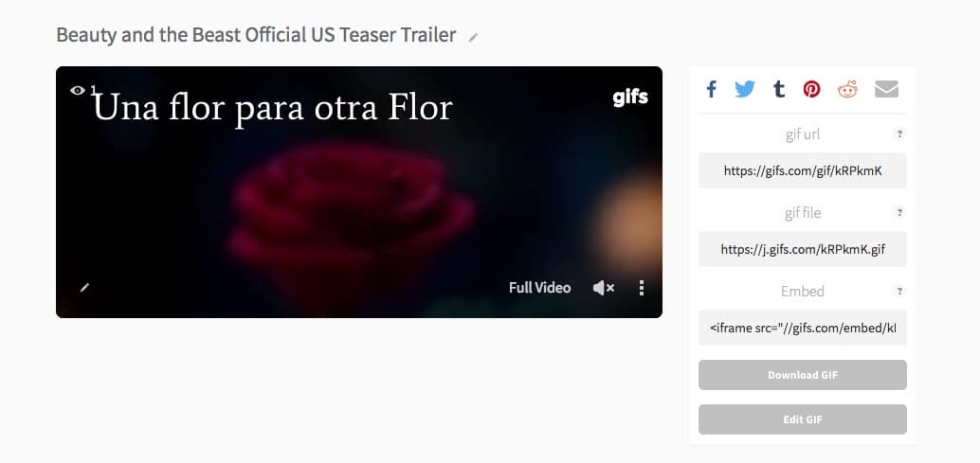
Task: Click the Edit GIF button
Action: click(x=803, y=419)
